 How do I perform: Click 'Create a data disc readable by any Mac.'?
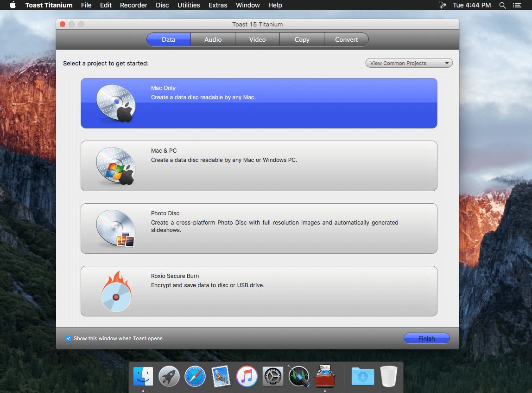click(203, 97)
